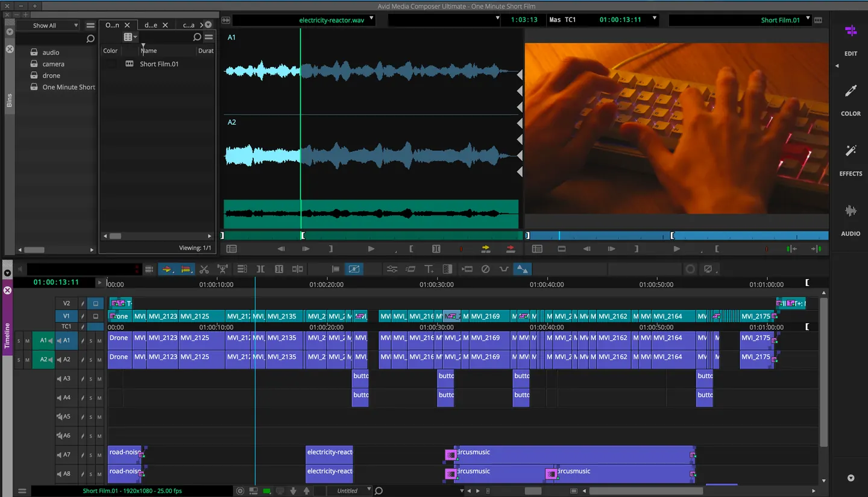Open the bin tabs overflow menu
The height and width of the screenshot is (497, 868).
tap(208, 25)
